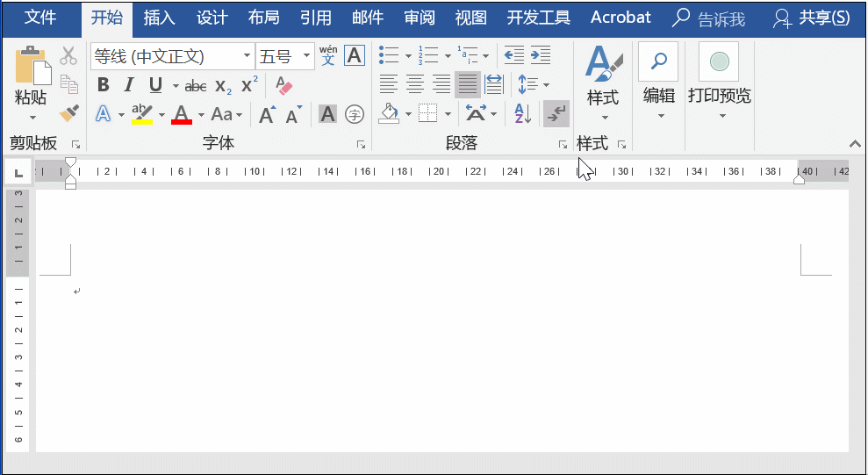Image resolution: width=868 pixels, height=475 pixels.
Task: Toggle superscript x²
Action: coord(249,85)
